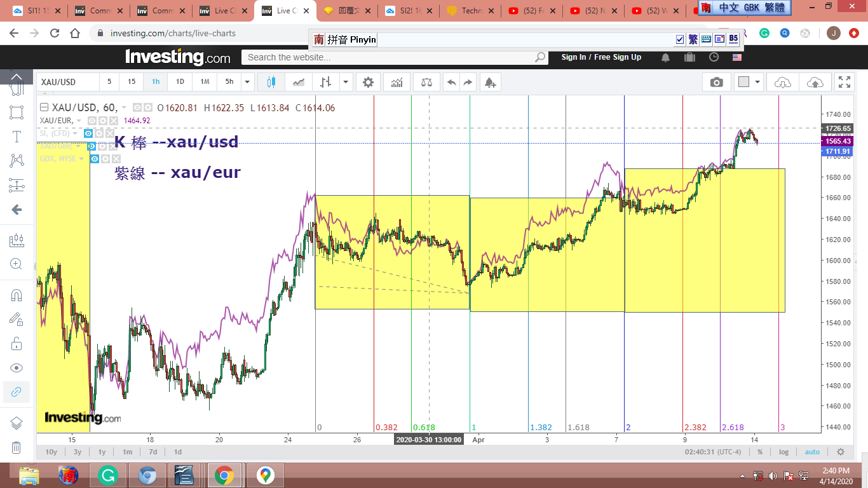
Task: Toggle log scale on the chart
Action: 783,452
